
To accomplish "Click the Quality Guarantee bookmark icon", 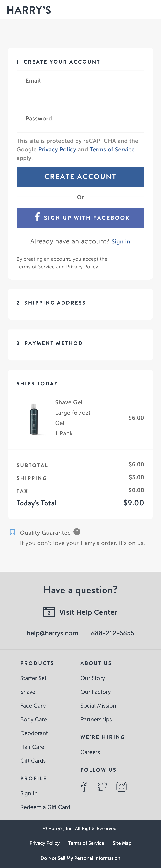I will 12,532.
